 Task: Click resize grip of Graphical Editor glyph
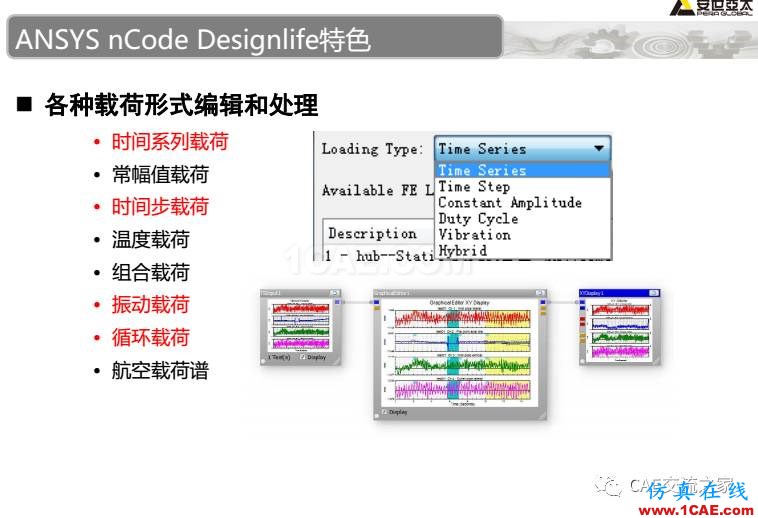pyautogui.click(x=541, y=415)
